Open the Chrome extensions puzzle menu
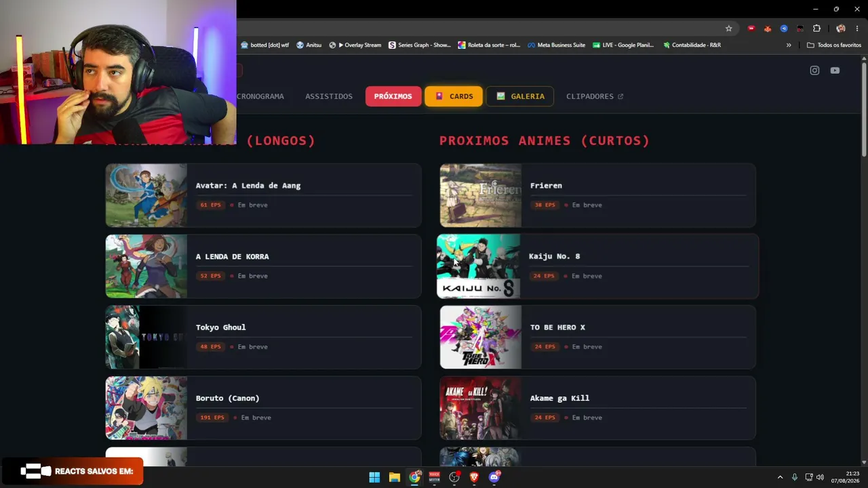868x488 pixels. tap(816, 28)
